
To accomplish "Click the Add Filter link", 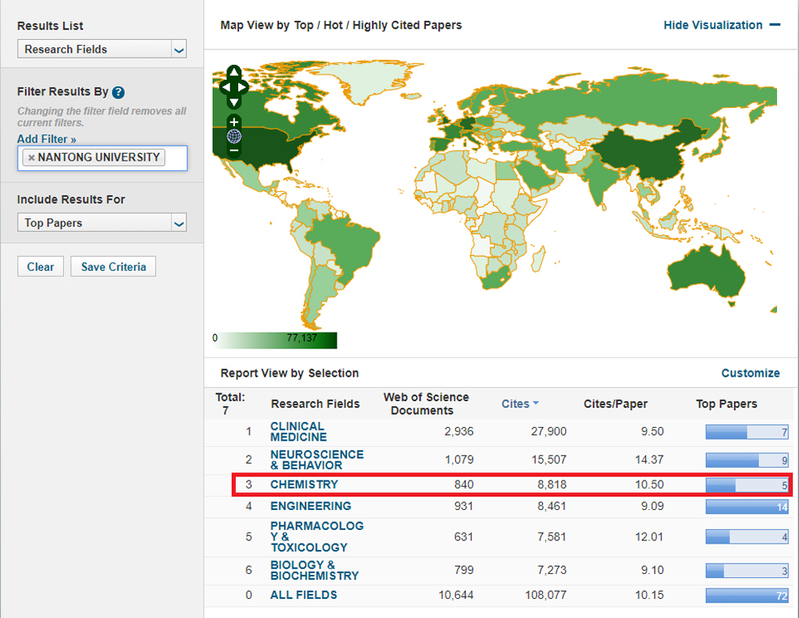I will [46, 139].
